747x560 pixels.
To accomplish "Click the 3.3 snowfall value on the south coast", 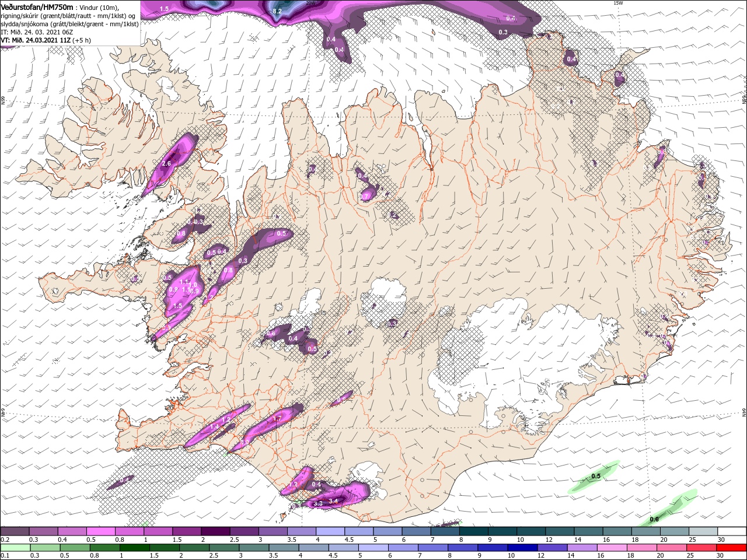I will click(318, 503).
